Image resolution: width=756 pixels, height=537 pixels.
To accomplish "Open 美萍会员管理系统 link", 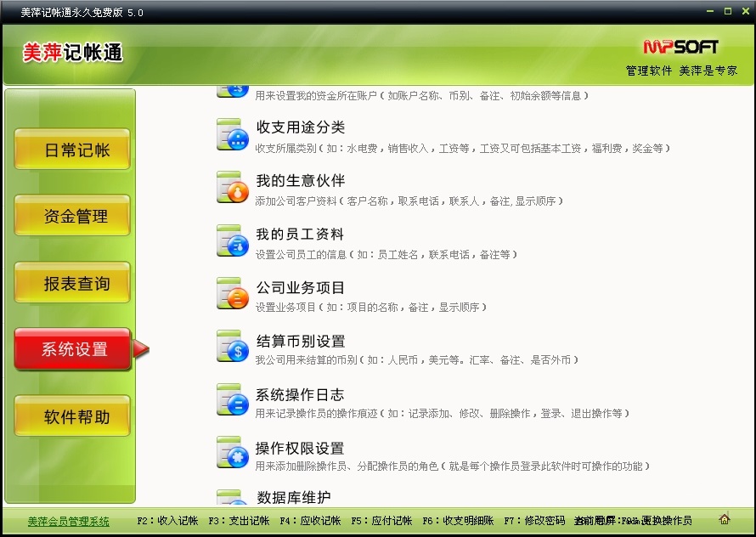I will click(69, 521).
